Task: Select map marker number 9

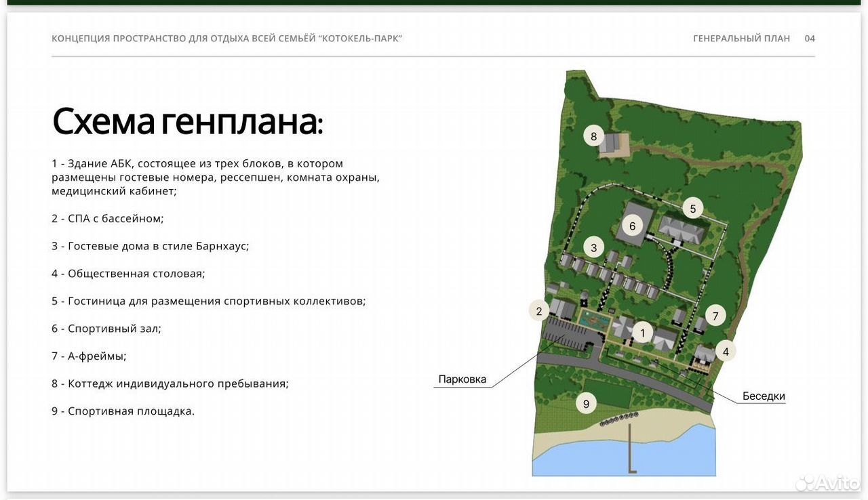Action: point(586,404)
